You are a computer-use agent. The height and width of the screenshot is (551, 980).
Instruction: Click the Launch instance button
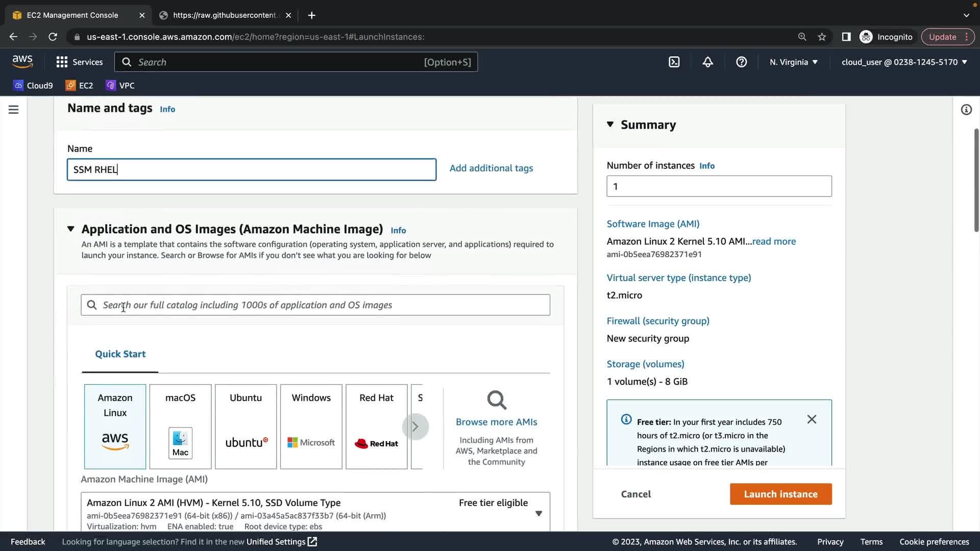click(x=780, y=494)
